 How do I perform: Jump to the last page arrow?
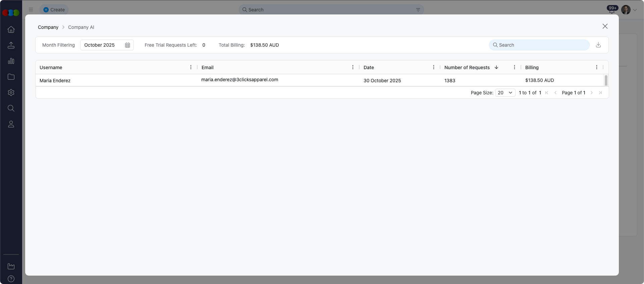(600, 93)
